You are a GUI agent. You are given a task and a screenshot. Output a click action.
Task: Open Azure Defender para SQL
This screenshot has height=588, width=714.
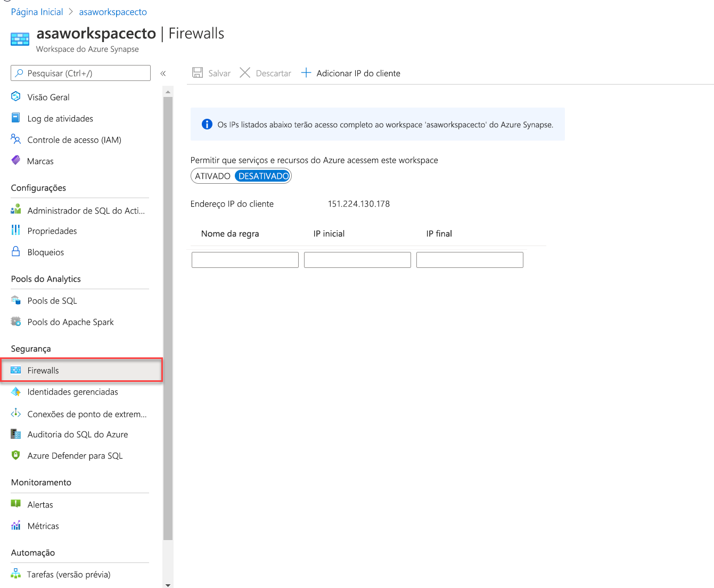coord(75,455)
